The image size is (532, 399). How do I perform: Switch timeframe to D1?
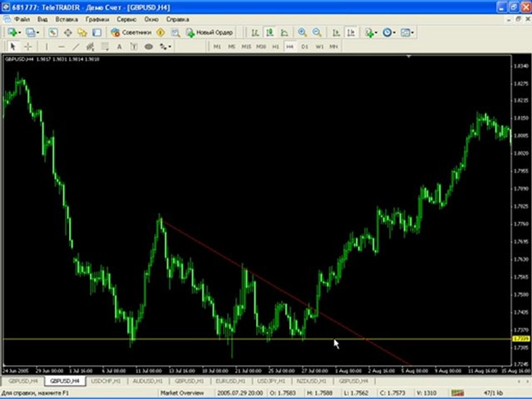[x=305, y=47]
